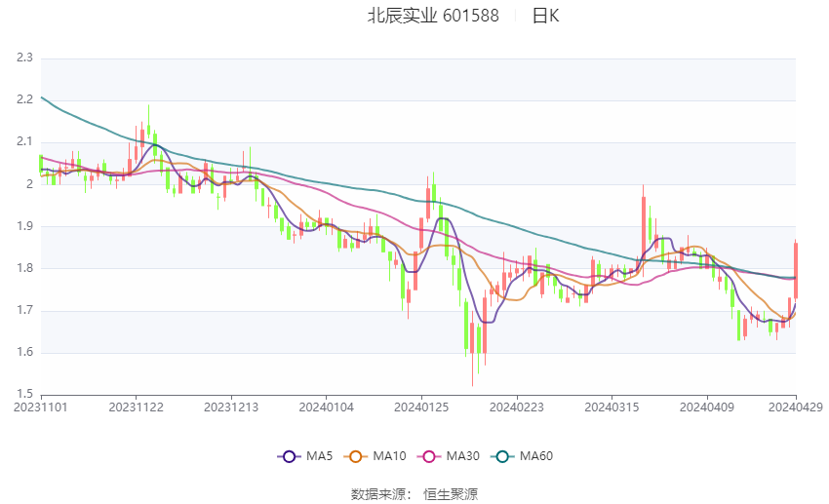Click the 20240409 date axis label
The height and width of the screenshot is (504, 829).
705,407
